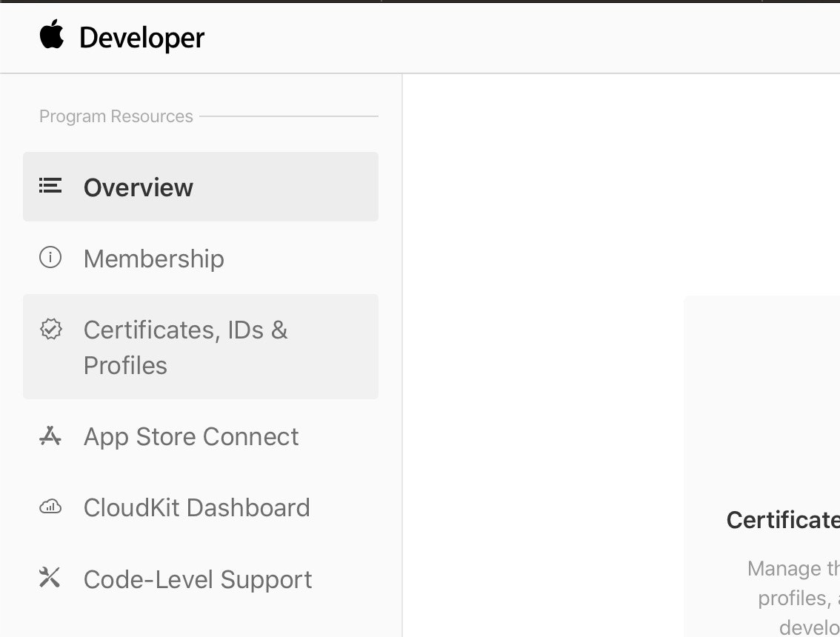Open Certificates, IDs & Profiles
This screenshot has height=637, width=840.
200,347
